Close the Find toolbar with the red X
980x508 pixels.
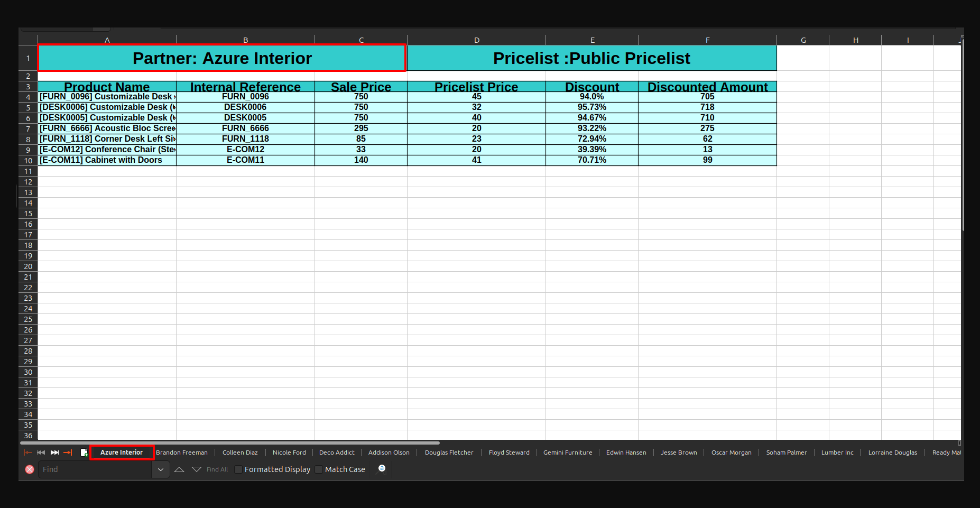[30, 469]
